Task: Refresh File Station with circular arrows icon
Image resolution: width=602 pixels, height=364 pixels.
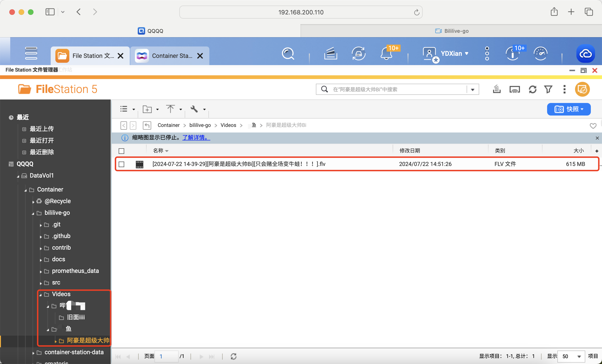Action: tap(533, 89)
